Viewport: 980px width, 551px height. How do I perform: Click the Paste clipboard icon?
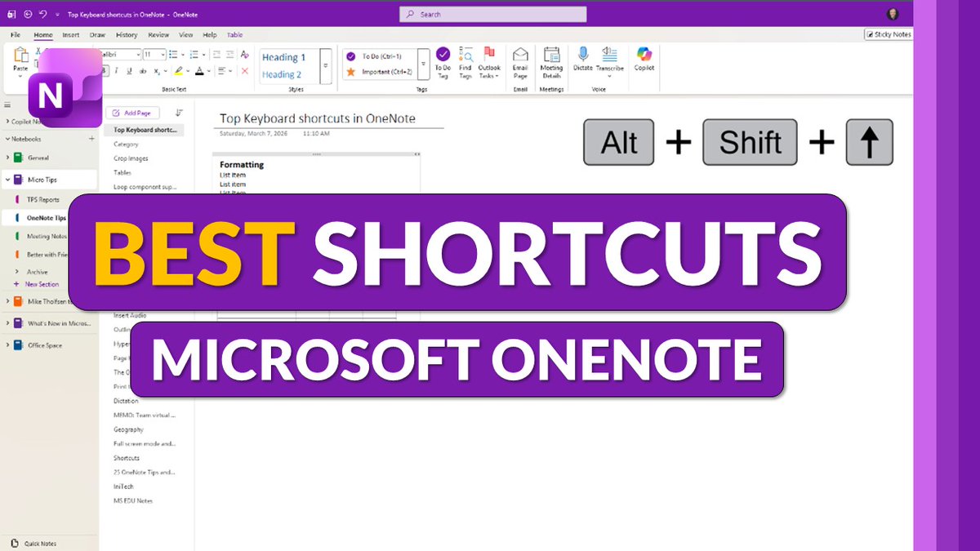(20, 55)
